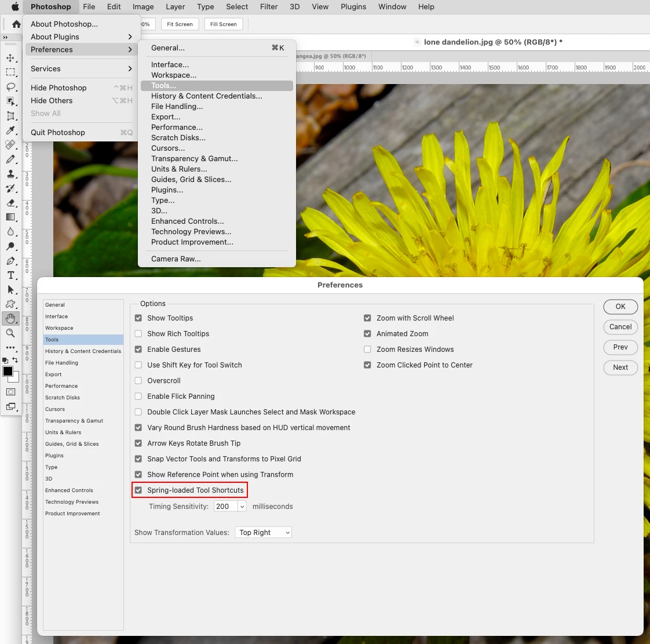Open the Filter menu
Viewport: 650px width, 644px height.
269,6
